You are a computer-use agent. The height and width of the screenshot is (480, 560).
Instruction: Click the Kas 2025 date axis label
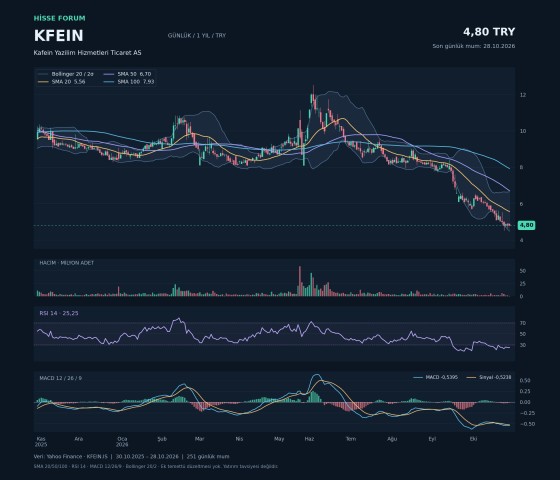(41, 442)
